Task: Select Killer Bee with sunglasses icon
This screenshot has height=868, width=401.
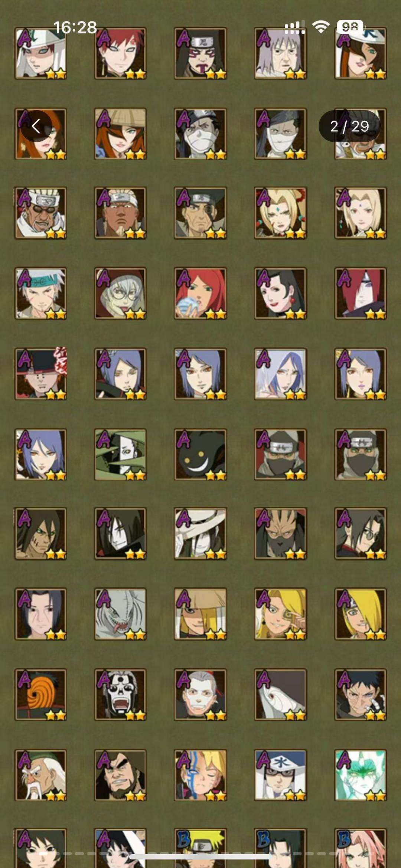Action: (40, 213)
